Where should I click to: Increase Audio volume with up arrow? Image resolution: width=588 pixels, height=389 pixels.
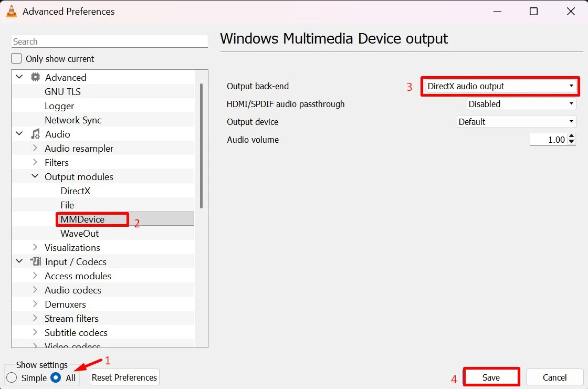(x=572, y=136)
